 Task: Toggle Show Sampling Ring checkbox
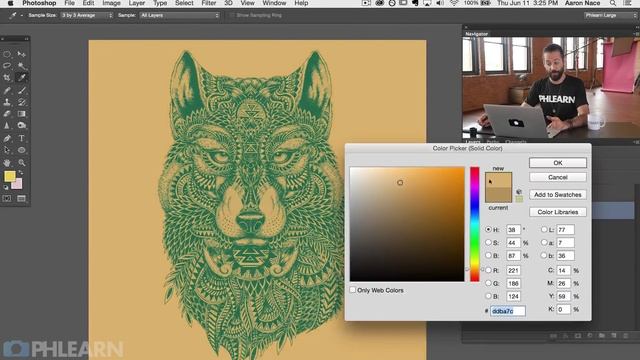[x=231, y=16]
